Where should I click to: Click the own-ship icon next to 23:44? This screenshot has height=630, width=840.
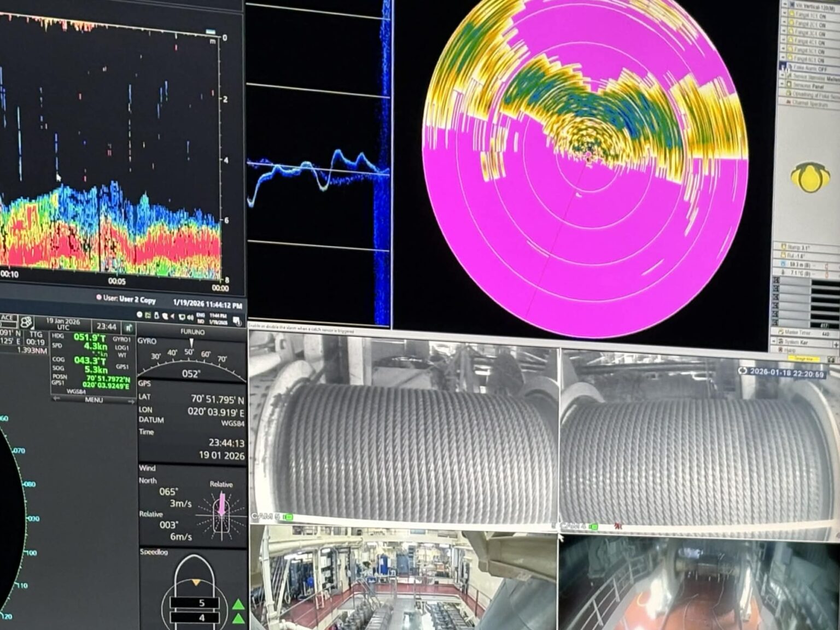(x=129, y=328)
